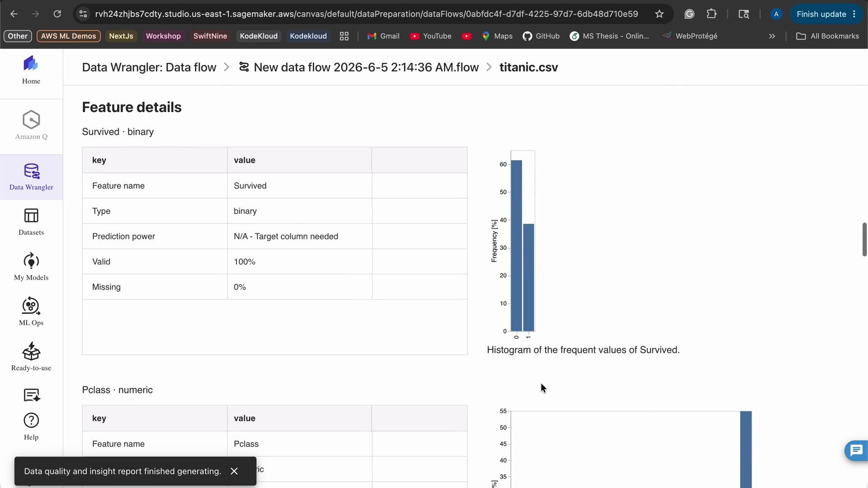Open Maps bookmark
The height and width of the screenshot is (488, 868).
point(497,36)
